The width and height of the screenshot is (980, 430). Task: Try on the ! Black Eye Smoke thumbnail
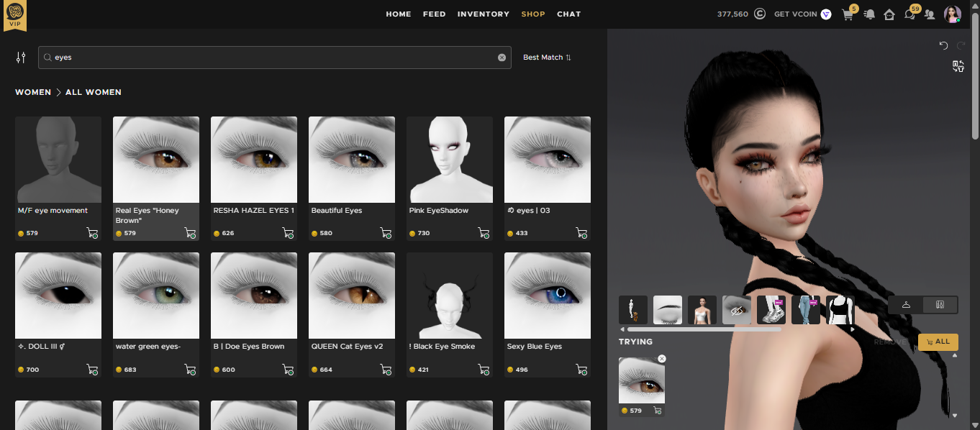point(450,296)
